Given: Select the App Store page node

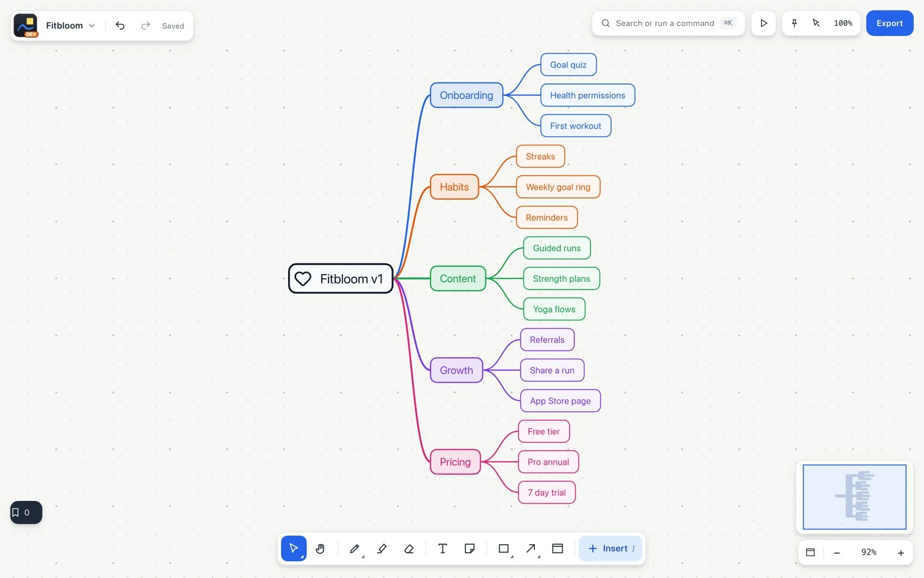Looking at the screenshot, I should coord(560,401).
